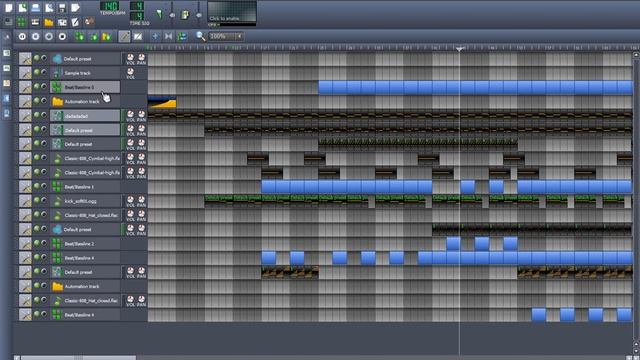Click the master volume speaker icon
Image resolution: width=640 pixels, height=360 pixels.
click(160, 14)
